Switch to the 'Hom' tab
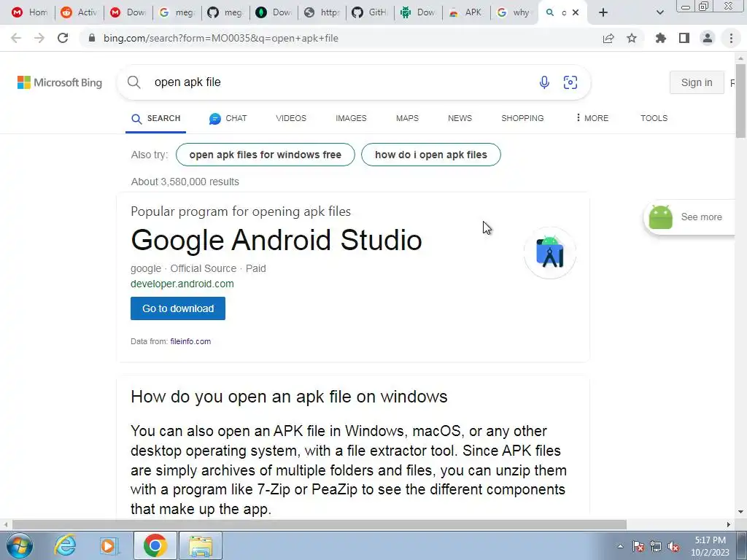 29,12
